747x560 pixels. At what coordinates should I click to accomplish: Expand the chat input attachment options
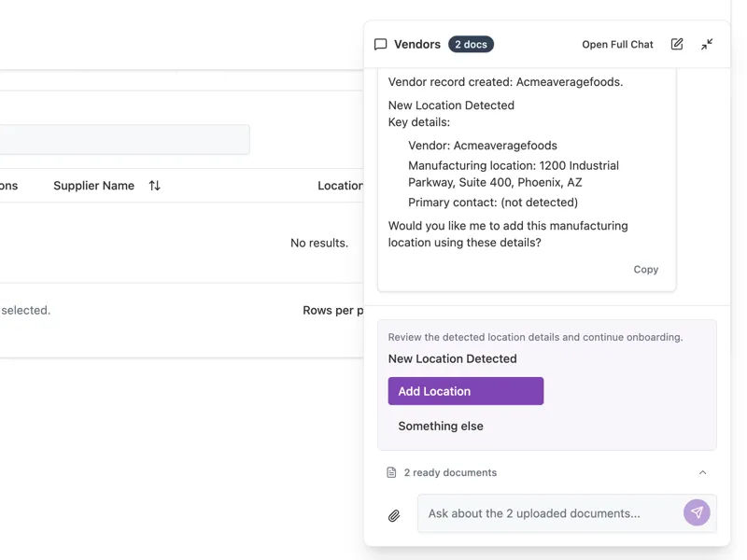pyautogui.click(x=393, y=512)
